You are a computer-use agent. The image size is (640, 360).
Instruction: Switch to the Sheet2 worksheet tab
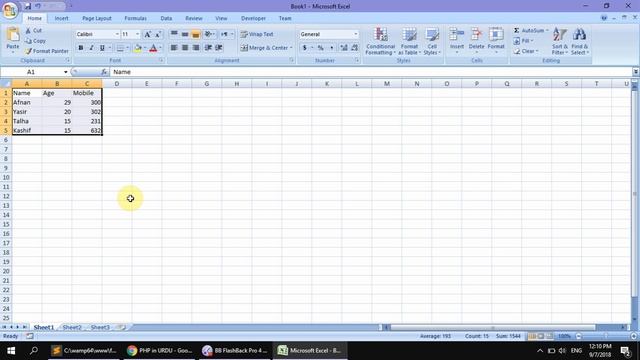[72, 327]
